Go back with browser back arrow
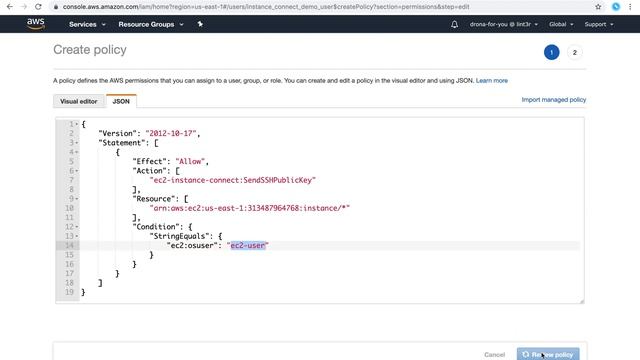 (9, 7)
